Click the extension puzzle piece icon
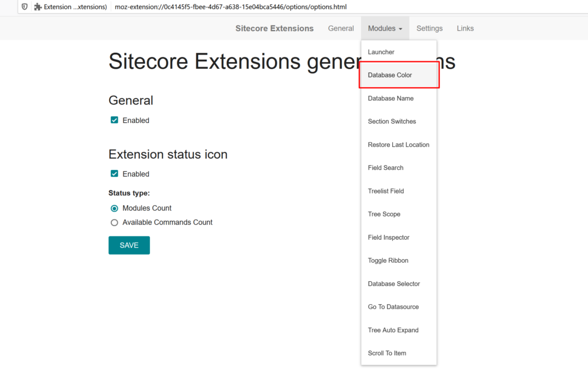The height and width of the screenshot is (385, 588). pyautogui.click(x=38, y=7)
